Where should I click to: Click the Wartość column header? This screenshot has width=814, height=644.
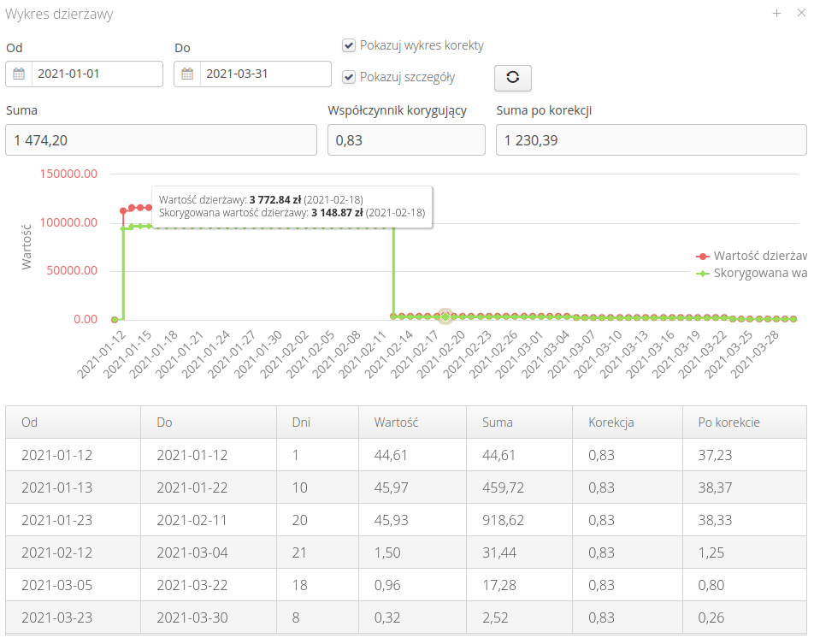point(395,422)
